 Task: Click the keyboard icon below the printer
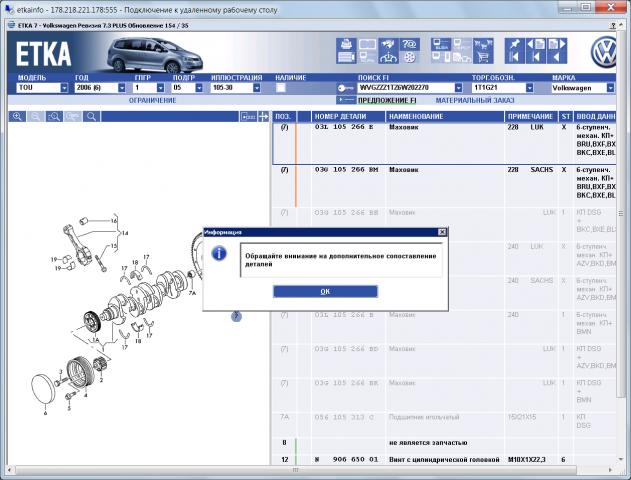click(x=346, y=57)
